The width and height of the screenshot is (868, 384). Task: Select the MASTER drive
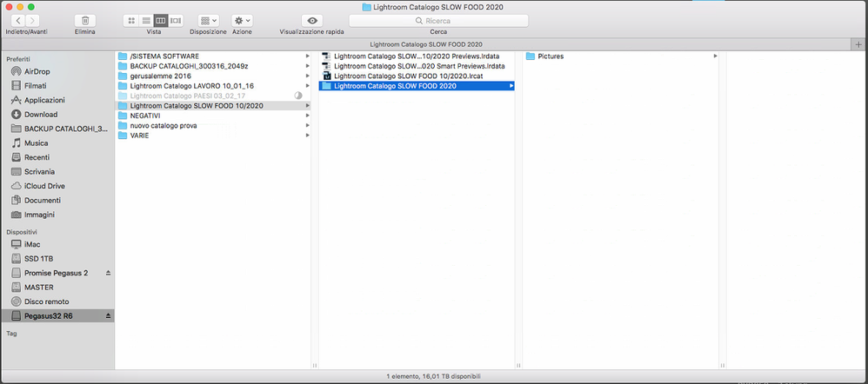[57, 288]
